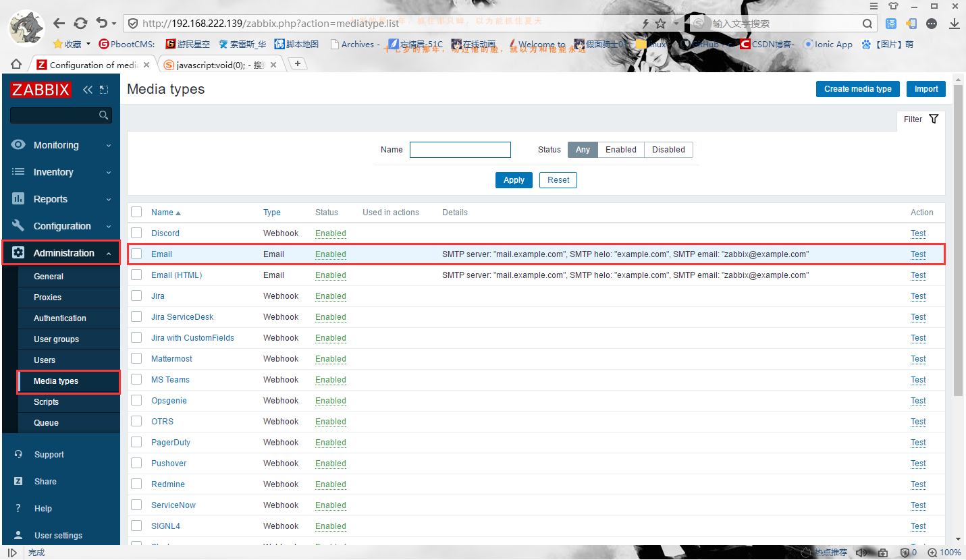This screenshot has height=560, width=966.
Task: Click the Monitoring eye icon
Action: (18, 145)
